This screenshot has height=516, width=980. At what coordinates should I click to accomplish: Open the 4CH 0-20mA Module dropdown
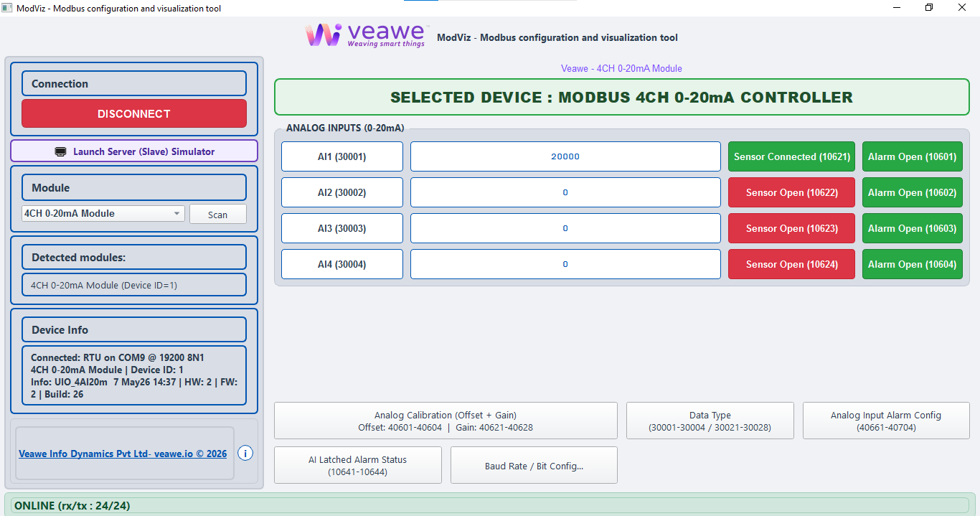103,213
